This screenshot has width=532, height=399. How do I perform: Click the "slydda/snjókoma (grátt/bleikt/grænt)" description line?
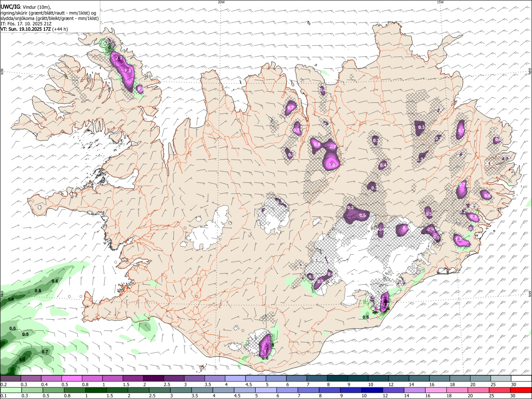49,18
